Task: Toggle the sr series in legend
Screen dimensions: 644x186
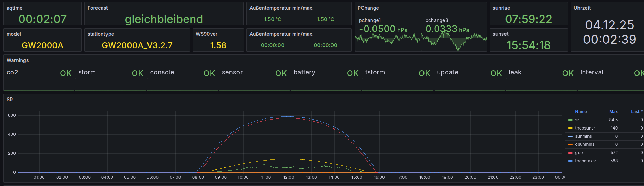Action: coord(577,120)
